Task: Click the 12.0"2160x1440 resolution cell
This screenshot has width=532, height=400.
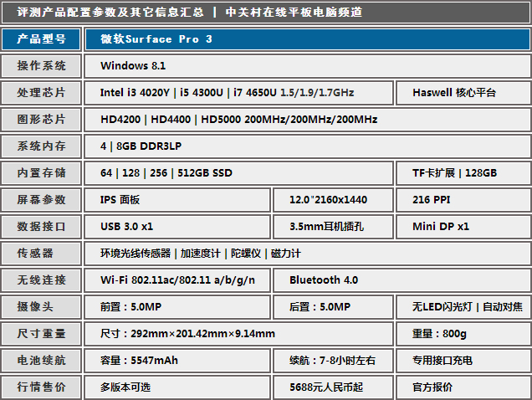Action: [334, 200]
